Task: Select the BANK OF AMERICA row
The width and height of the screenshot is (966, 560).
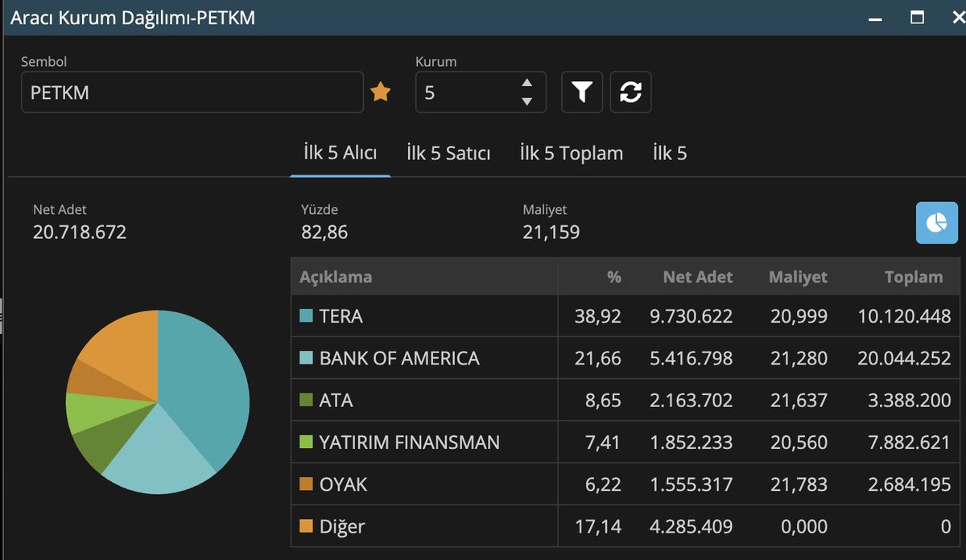Action: click(625, 358)
